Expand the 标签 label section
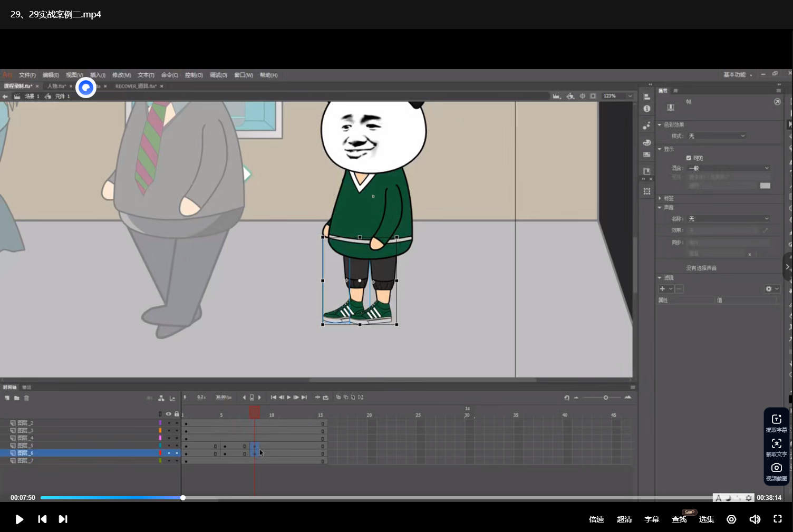This screenshot has width=793, height=532. click(x=660, y=198)
